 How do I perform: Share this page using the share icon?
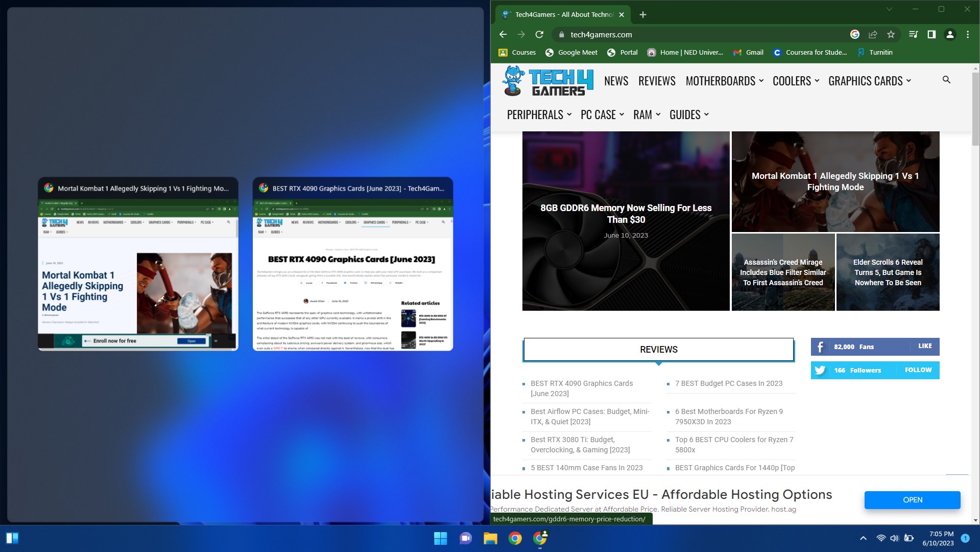(873, 34)
